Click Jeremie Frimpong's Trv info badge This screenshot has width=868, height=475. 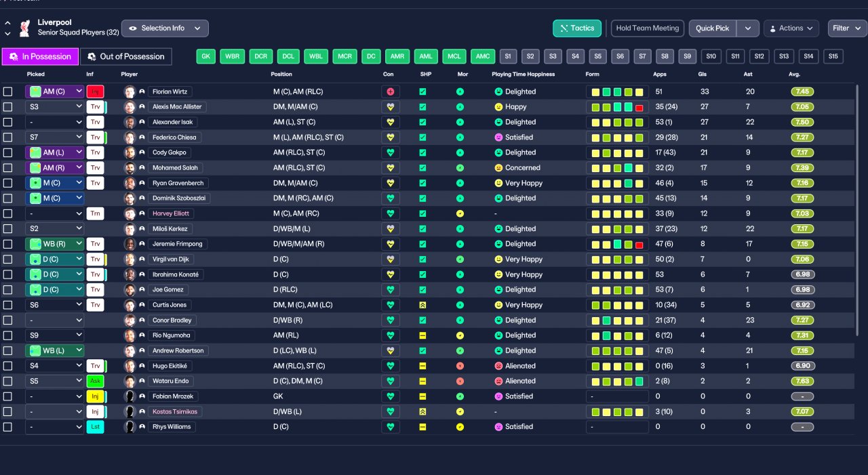(95, 244)
